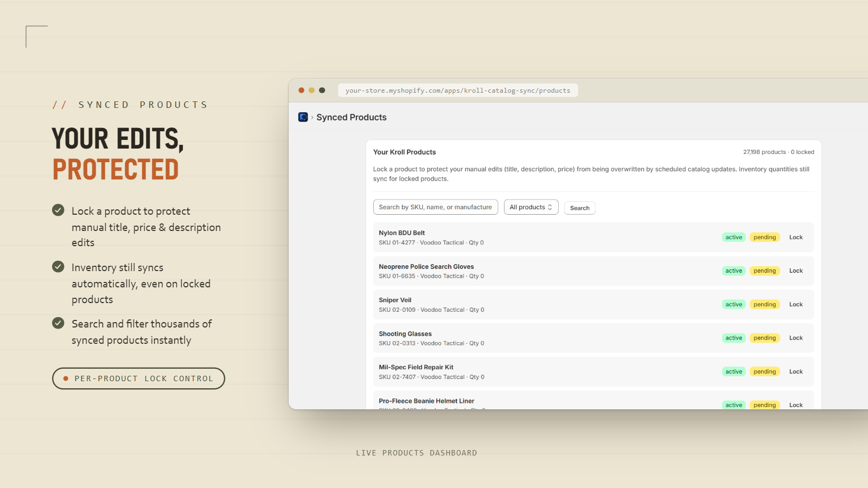Click the pending badge on Mil-Spec Field Repair Kit
This screenshot has width=868, height=488.
[x=765, y=372]
